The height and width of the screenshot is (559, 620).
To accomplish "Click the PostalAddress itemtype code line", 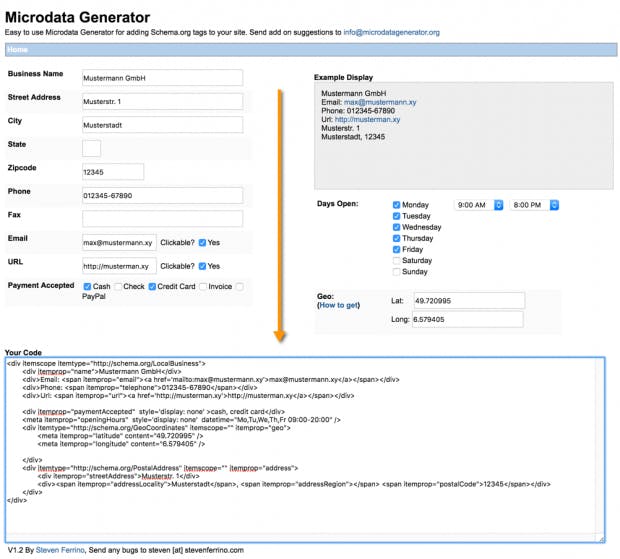I will pos(160,468).
